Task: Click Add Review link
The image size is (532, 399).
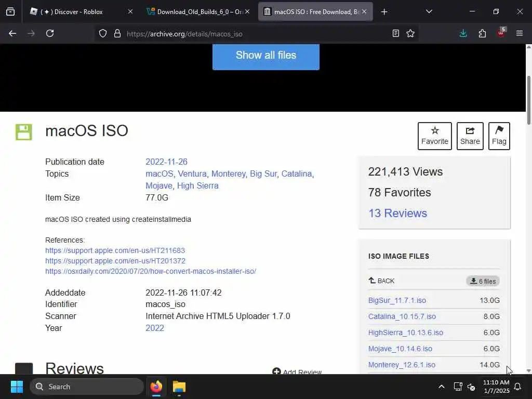Action: click(297, 372)
